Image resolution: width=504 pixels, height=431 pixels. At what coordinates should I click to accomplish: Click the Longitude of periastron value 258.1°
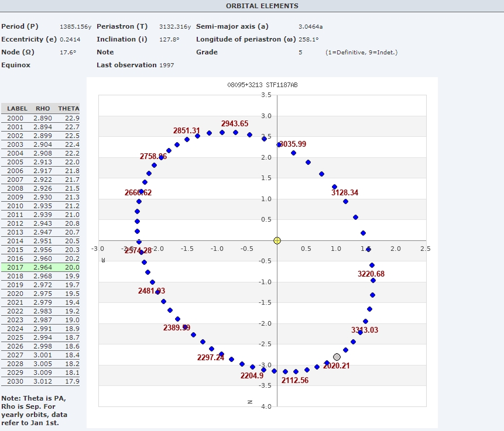308,40
